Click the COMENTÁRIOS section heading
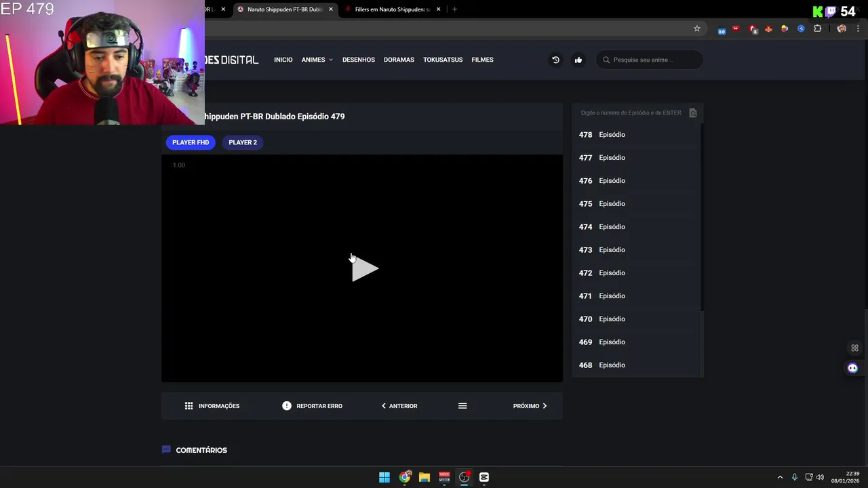This screenshot has width=868, height=488. click(201, 450)
